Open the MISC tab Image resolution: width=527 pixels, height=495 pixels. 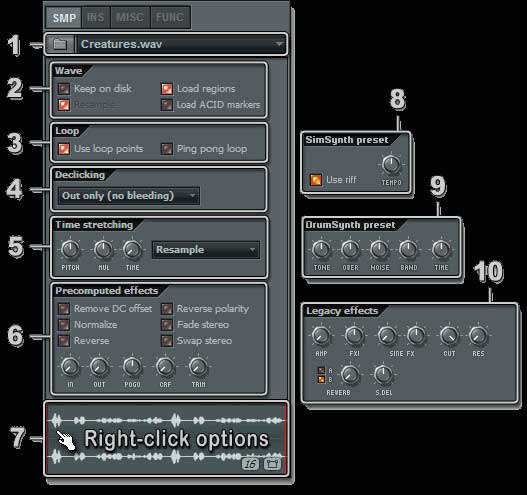[x=130, y=17]
